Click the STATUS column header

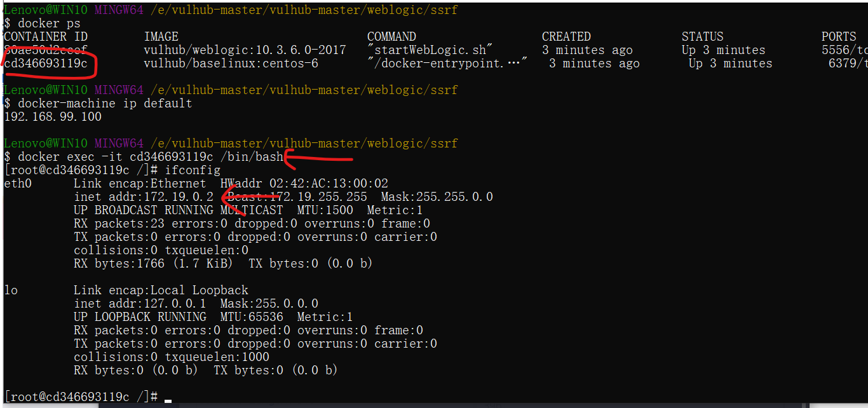(x=702, y=37)
